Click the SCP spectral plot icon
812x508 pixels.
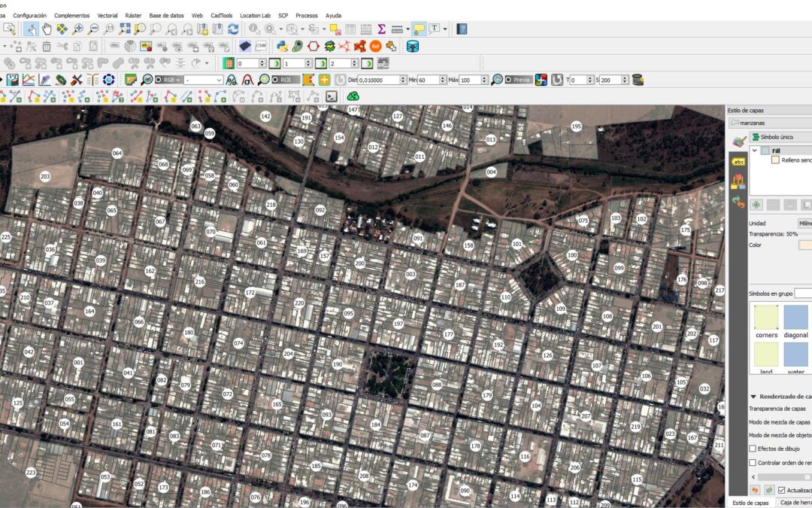29,80
